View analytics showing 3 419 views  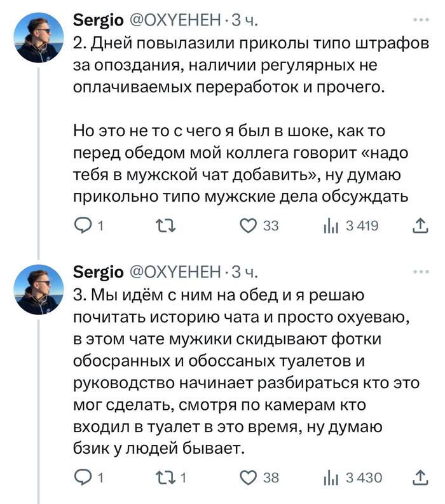point(331,225)
